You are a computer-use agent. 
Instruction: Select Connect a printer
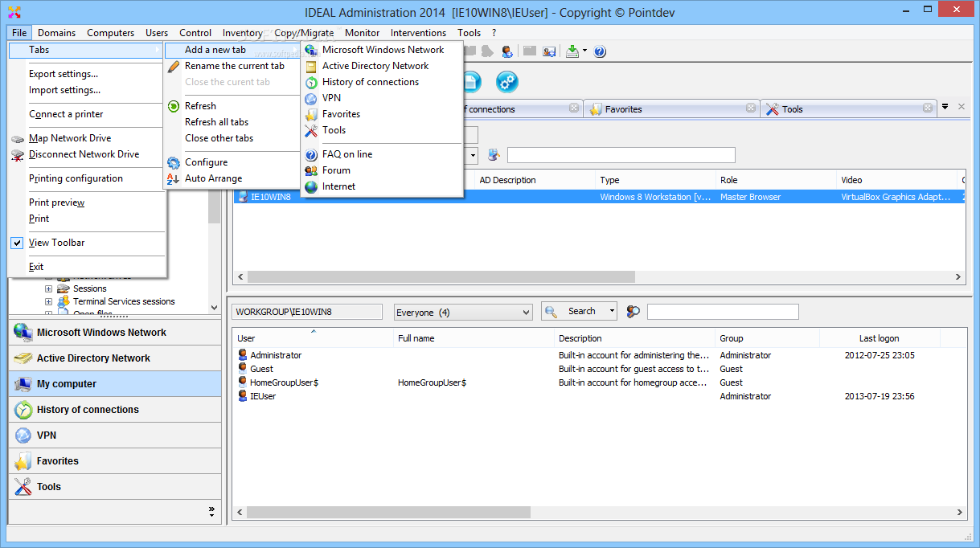coord(66,114)
